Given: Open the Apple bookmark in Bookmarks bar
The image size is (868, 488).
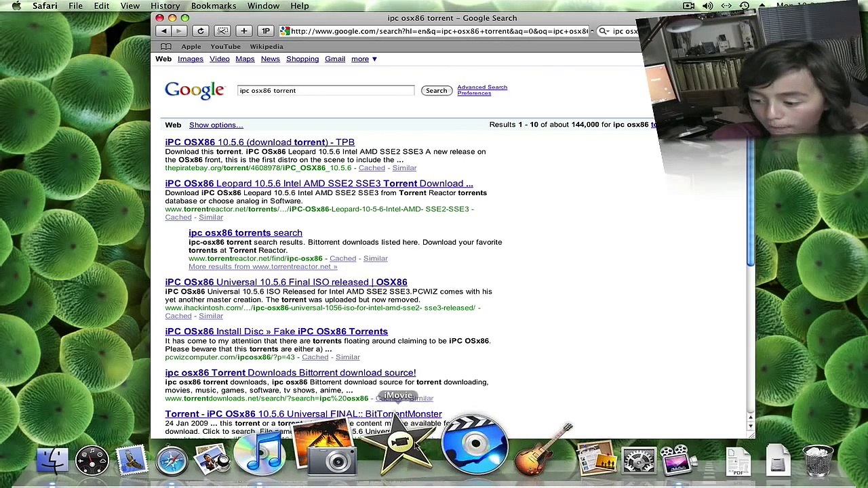Looking at the screenshot, I should (x=191, y=47).
